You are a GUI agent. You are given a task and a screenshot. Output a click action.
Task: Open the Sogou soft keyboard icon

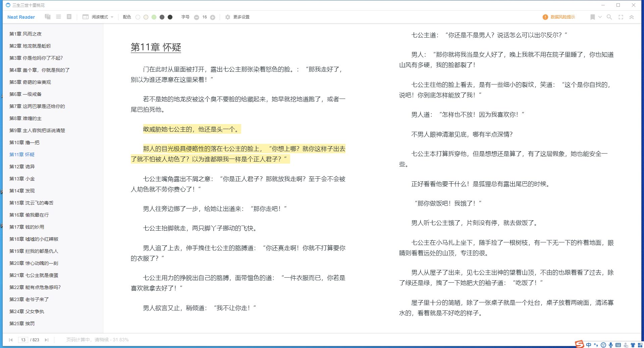pos(618,345)
